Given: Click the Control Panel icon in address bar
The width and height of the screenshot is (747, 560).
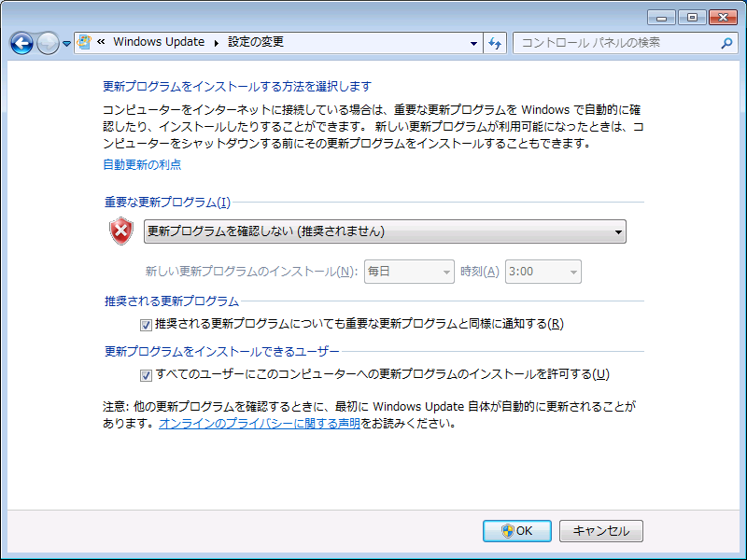Looking at the screenshot, I should pyautogui.click(x=84, y=42).
